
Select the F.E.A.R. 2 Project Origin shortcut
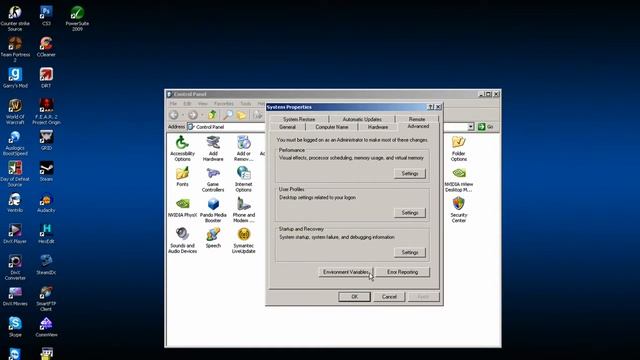tap(46, 111)
